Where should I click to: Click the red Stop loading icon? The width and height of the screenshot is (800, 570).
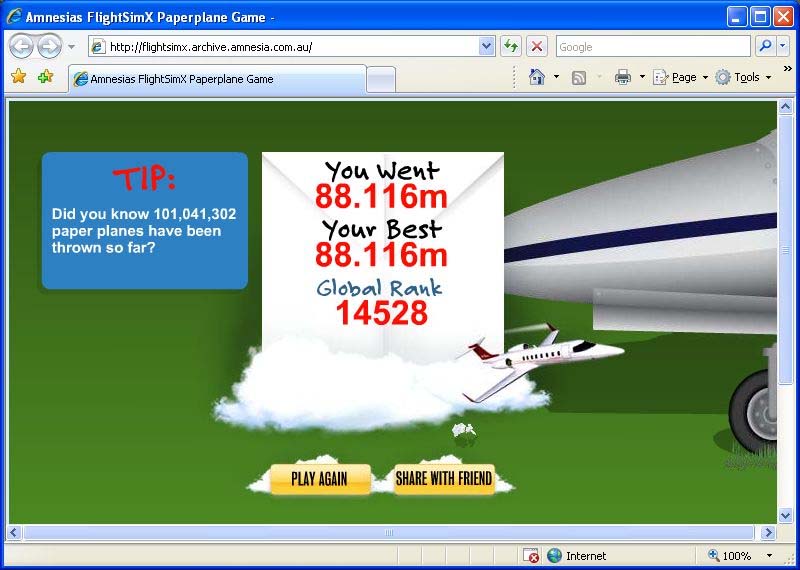(536, 47)
